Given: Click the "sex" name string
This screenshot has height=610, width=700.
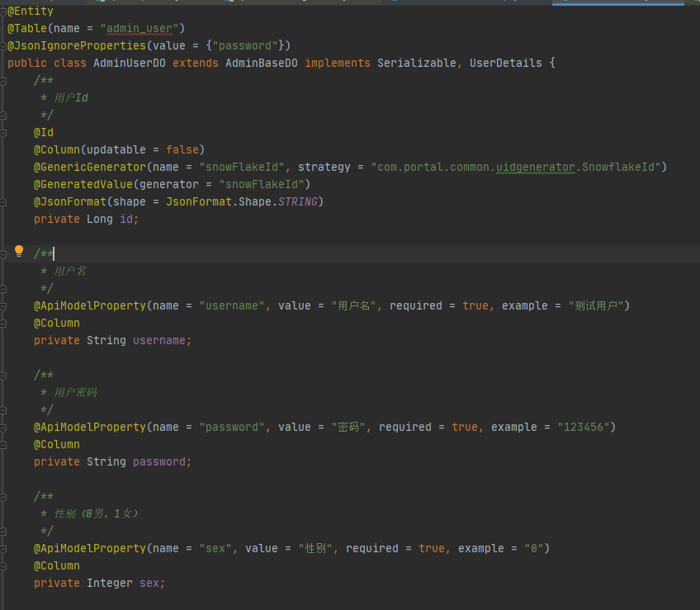Looking at the screenshot, I should point(215,549).
